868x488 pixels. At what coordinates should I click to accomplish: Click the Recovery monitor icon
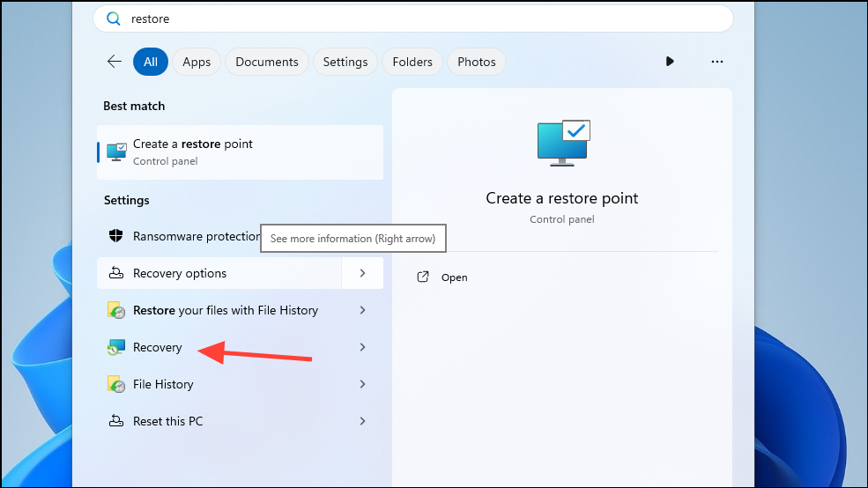(x=115, y=347)
